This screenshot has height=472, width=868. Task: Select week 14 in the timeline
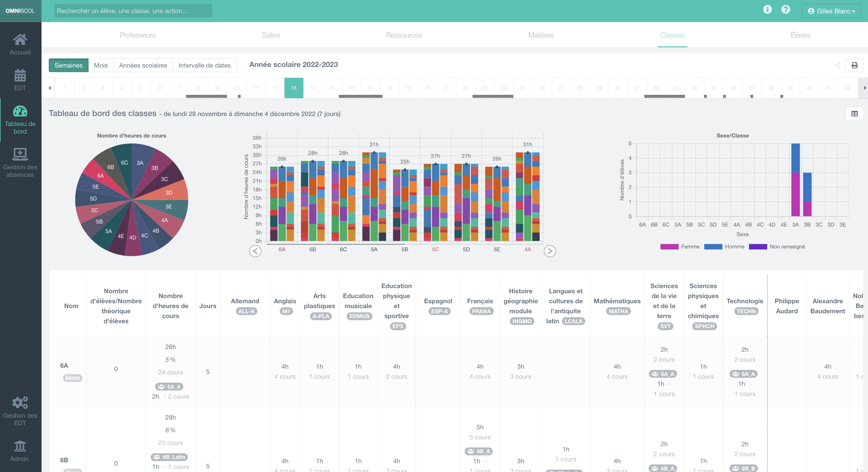coord(313,88)
